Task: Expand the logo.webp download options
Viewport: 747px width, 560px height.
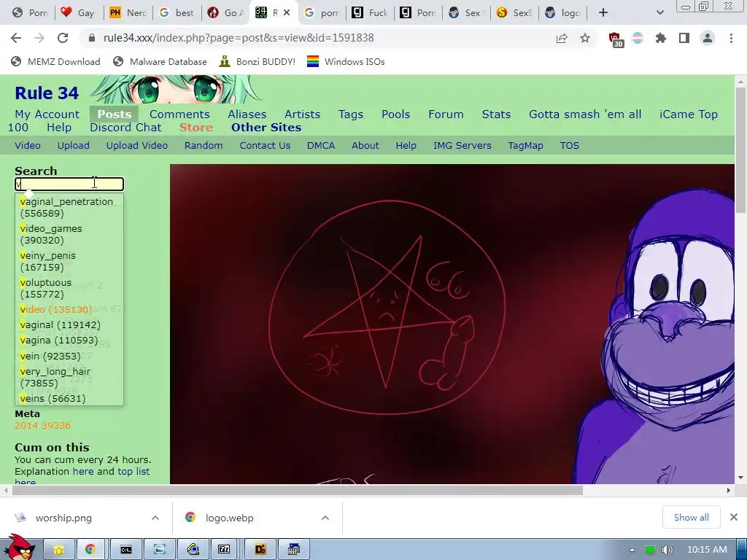Action: tap(325, 518)
